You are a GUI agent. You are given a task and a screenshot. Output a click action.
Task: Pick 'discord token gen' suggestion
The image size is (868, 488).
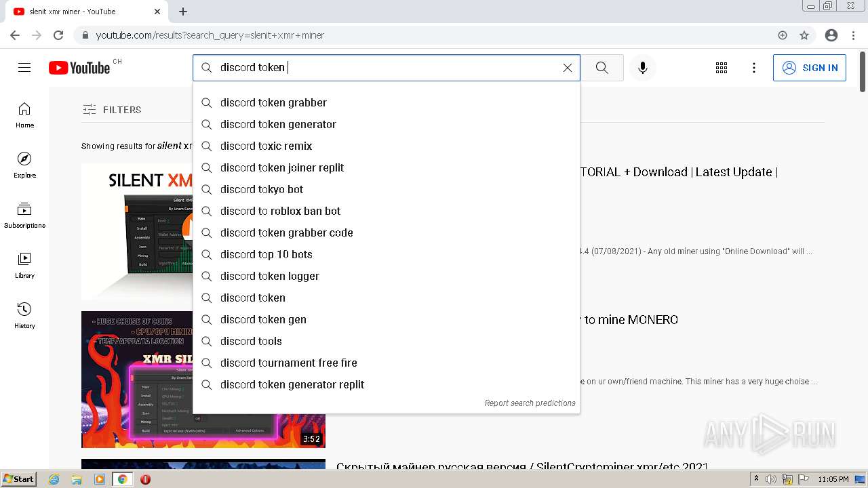pos(387,319)
